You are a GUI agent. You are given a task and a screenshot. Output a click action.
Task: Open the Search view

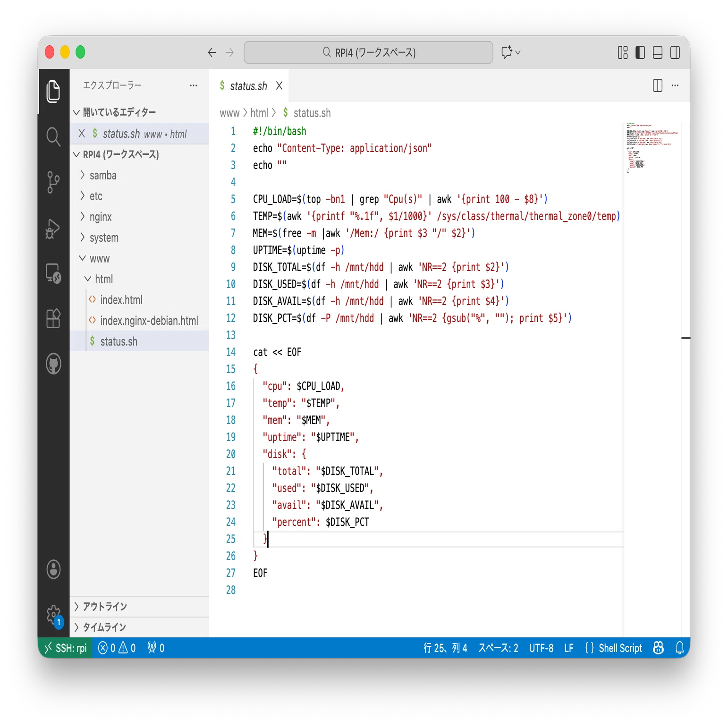(53, 137)
